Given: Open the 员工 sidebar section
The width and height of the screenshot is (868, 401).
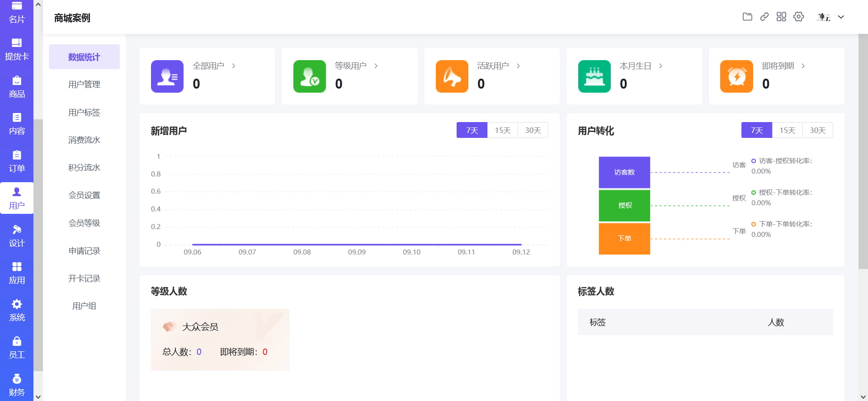Looking at the screenshot, I should [x=17, y=348].
